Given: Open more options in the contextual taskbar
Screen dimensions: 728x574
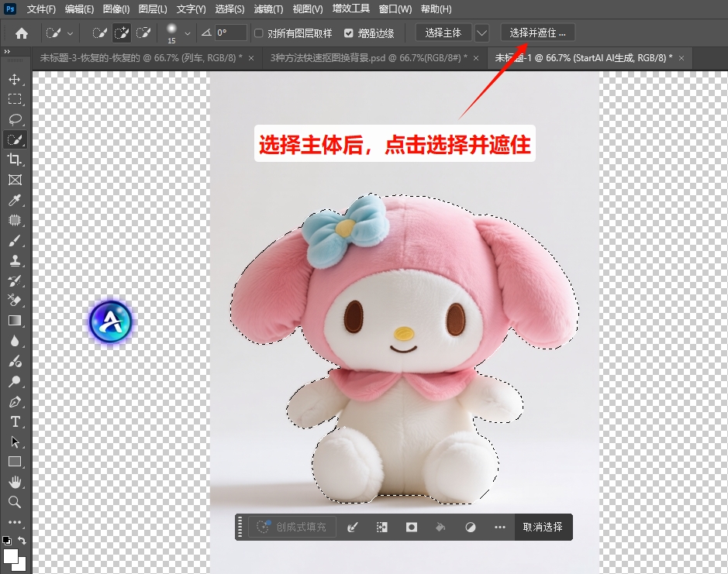Looking at the screenshot, I should (x=499, y=527).
